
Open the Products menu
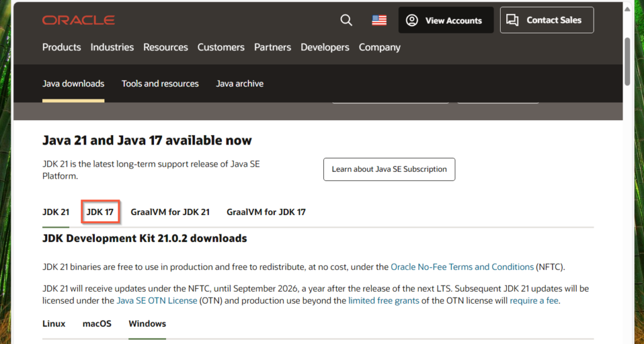click(62, 47)
